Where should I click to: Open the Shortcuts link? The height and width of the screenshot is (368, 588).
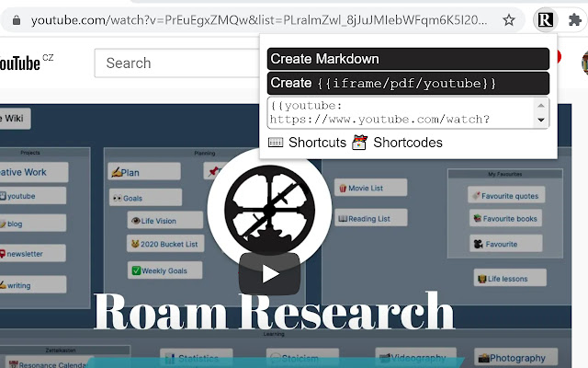pos(317,143)
